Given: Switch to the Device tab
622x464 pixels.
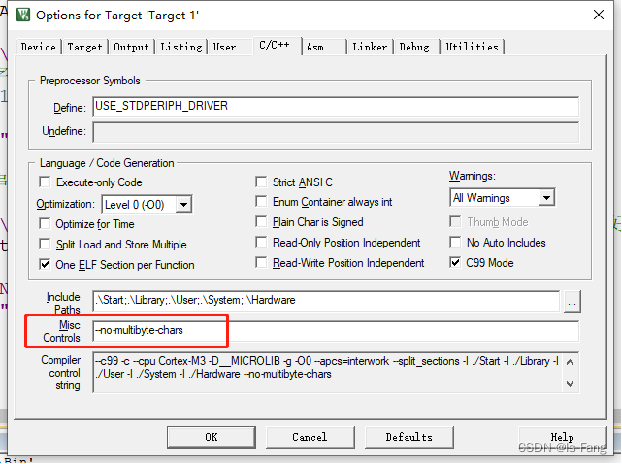Looking at the screenshot, I should pos(38,47).
